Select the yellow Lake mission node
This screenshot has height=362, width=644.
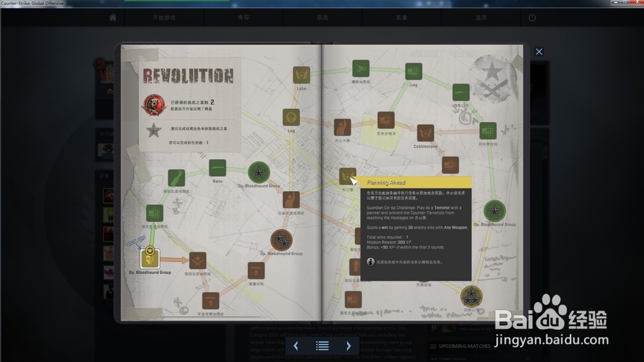[x=301, y=75]
